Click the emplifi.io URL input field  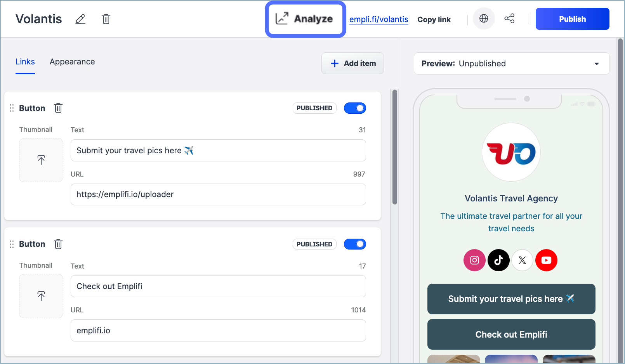coord(218,331)
